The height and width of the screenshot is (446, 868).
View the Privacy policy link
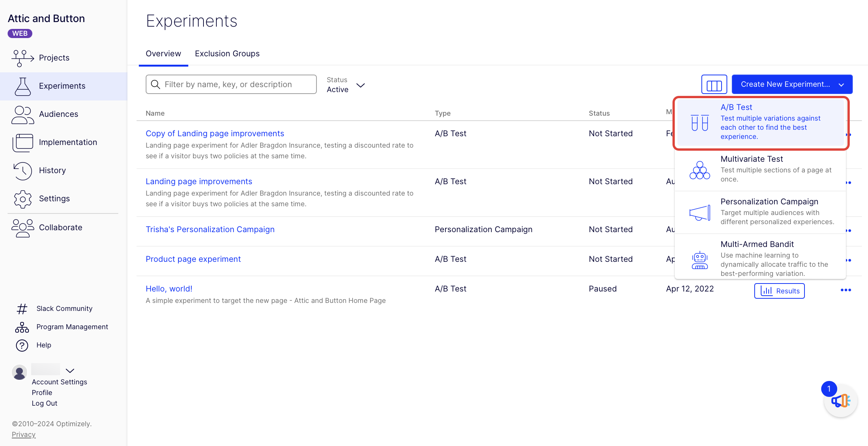coord(23,434)
